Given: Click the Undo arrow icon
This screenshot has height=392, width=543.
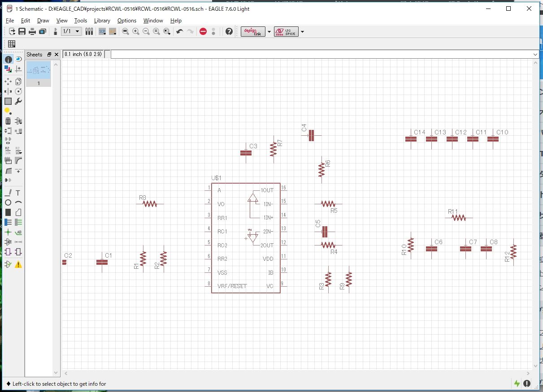Looking at the screenshot, I should click(x=180, y=31).
